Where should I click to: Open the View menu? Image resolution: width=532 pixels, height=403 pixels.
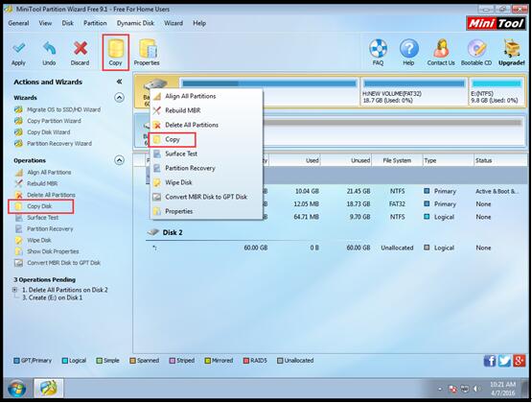point(45,23)
